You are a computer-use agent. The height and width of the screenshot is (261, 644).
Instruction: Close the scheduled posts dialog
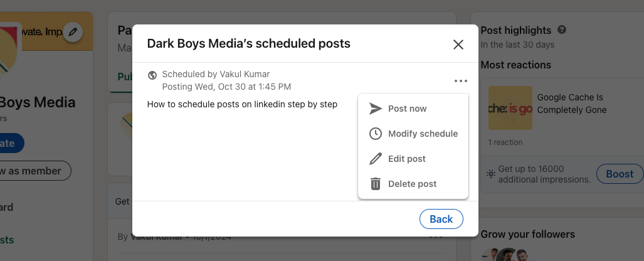pyautogui.click(x=458, y=45)
